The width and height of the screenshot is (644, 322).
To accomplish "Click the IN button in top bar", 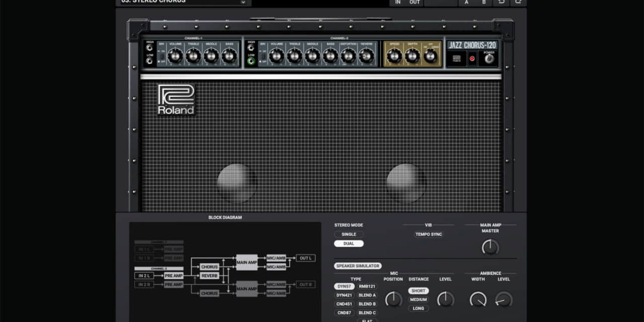I will coord(398,2).
